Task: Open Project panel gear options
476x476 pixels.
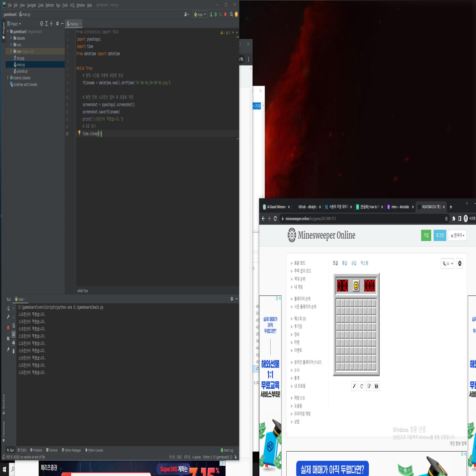Action: coord(57,24)
